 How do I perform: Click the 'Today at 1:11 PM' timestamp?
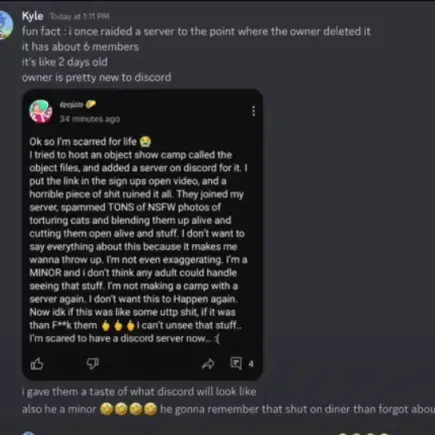[79, 16]
